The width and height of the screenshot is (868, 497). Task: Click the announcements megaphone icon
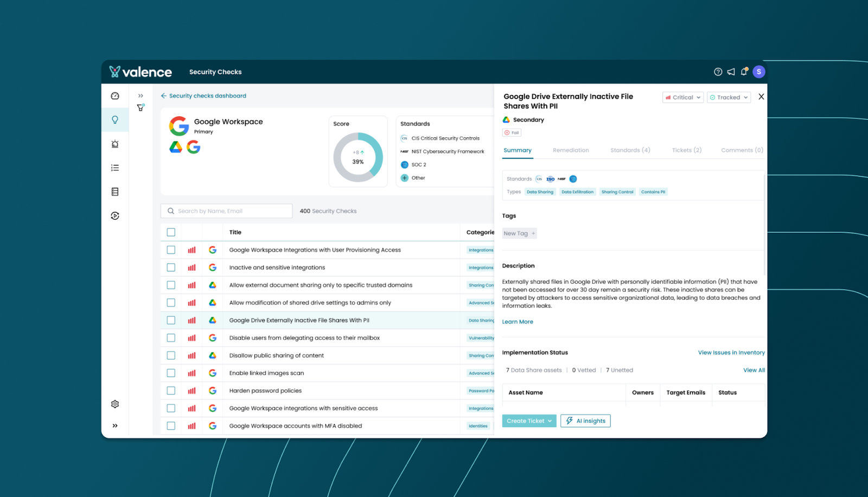pyautogui.click(x=731, y=71)
